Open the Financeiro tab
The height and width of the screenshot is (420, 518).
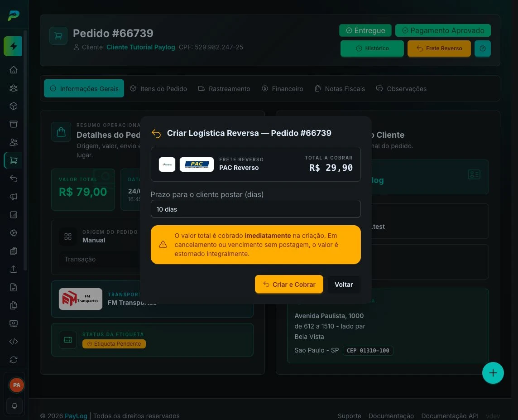click(x=283, y=88)
